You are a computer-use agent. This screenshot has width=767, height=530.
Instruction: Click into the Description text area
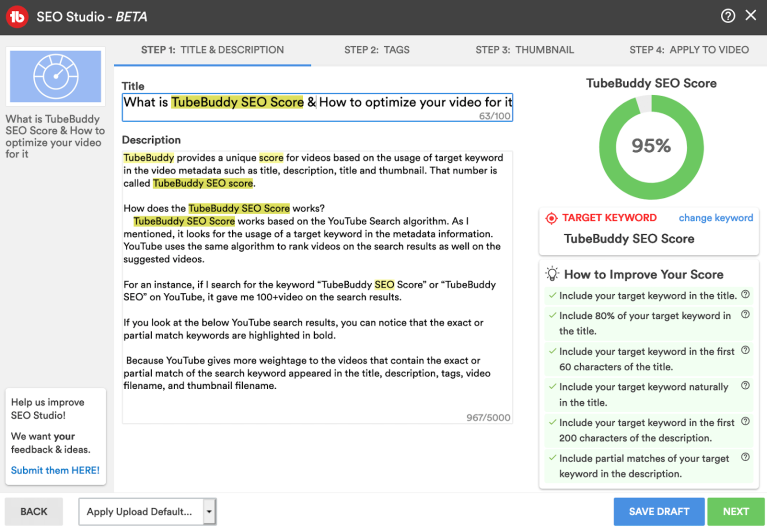(x=317, y=287)
